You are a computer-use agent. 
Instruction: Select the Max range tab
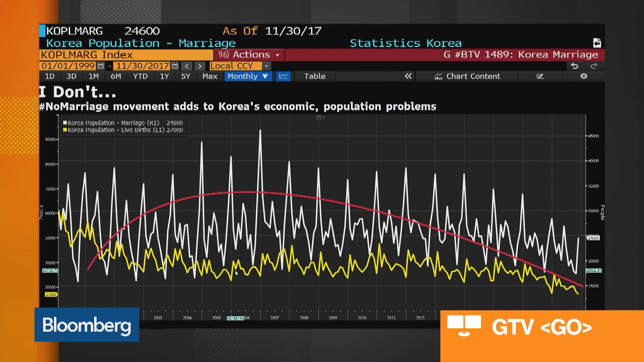point(210,76)
